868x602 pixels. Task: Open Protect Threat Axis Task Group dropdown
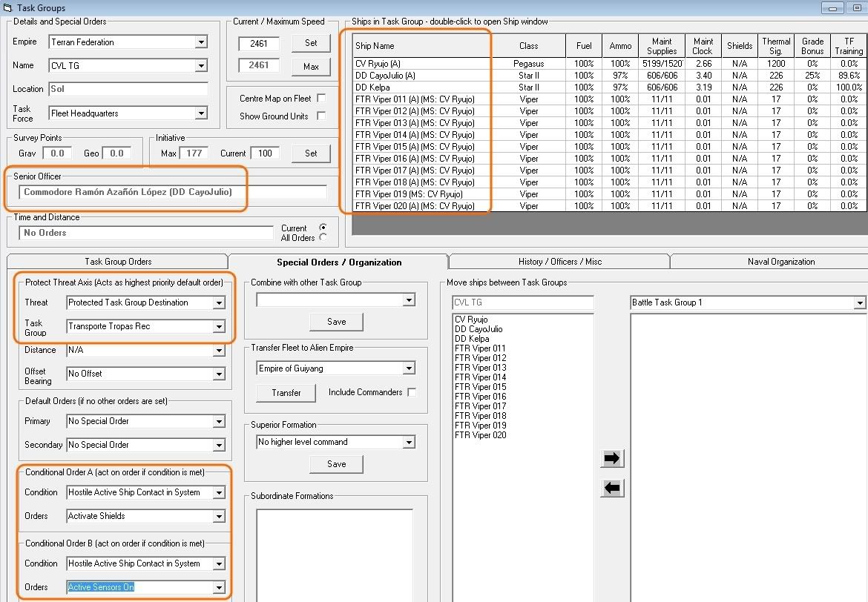pyautogui.click(x=219, y=326)
